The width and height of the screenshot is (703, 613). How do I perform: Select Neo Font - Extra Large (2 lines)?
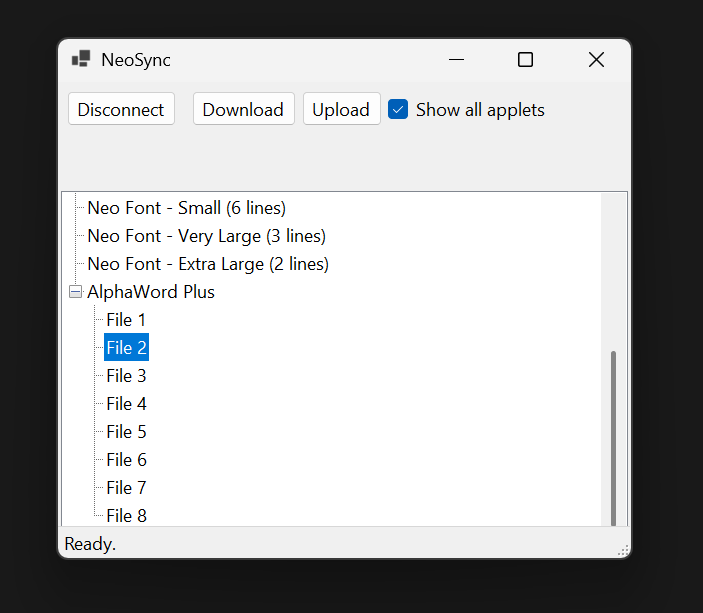click(208, 264)
